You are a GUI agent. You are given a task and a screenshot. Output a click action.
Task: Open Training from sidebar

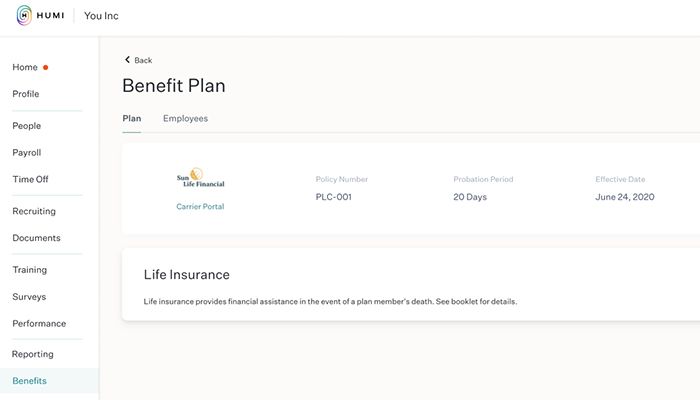tap(29, 270)
